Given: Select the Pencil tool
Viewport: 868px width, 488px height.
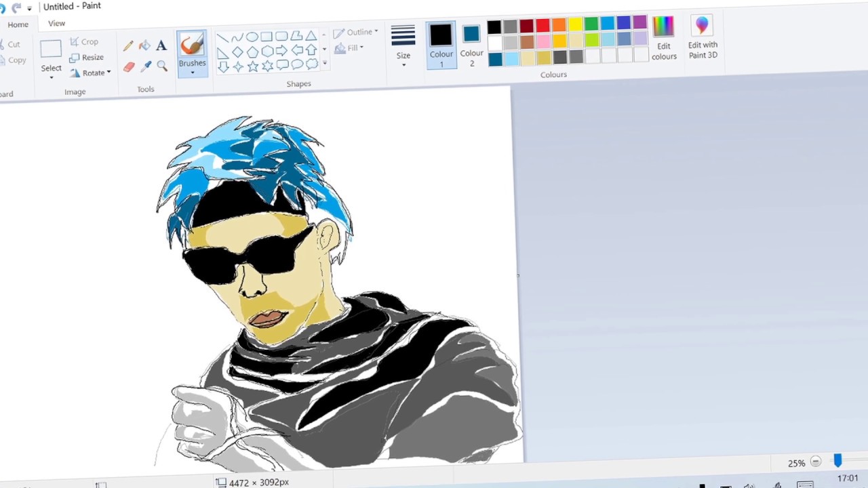Looking at the screenshot, I should 128,47.
